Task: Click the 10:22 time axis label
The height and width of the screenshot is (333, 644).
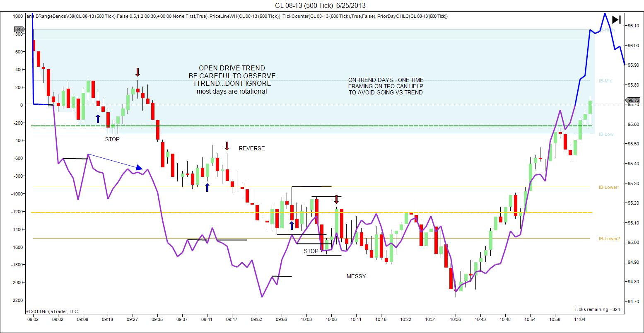Action: pos(406,319)
